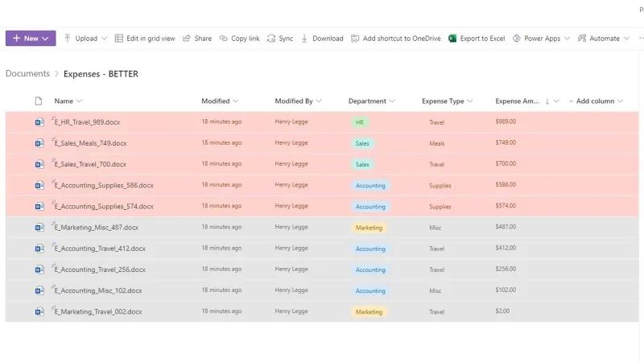Open file E_Accounting_Misc_102.docx
The width and height of the screenshot is (644, 362).
click(x=98, y=290)
